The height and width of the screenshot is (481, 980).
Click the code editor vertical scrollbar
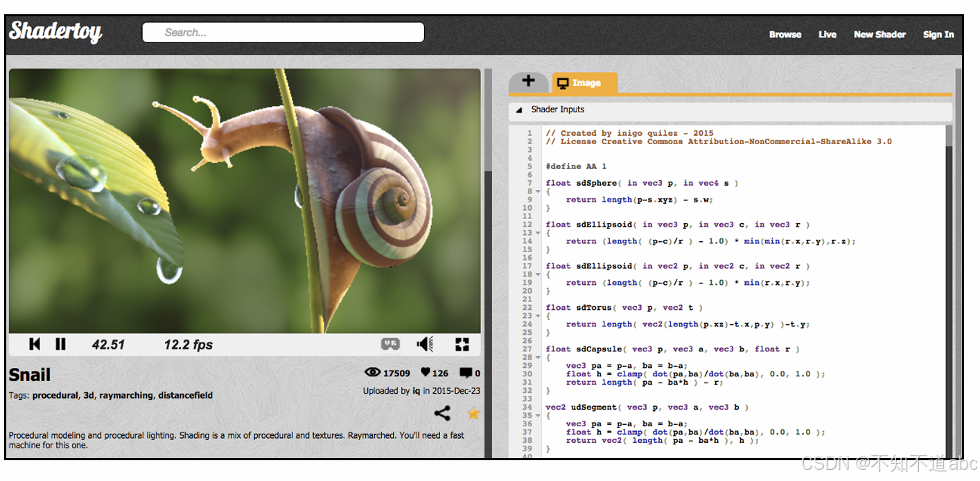[949, 291]
